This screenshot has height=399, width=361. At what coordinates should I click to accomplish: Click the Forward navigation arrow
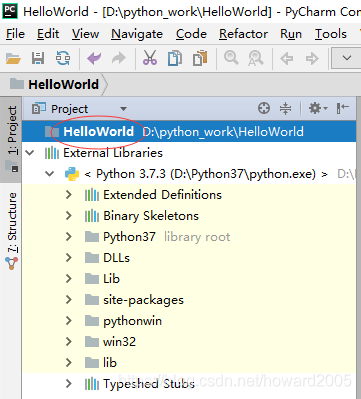tap(312, 59)
